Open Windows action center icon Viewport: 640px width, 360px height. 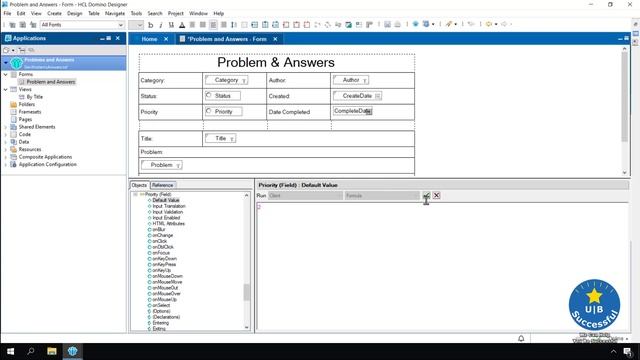[628, 351]
